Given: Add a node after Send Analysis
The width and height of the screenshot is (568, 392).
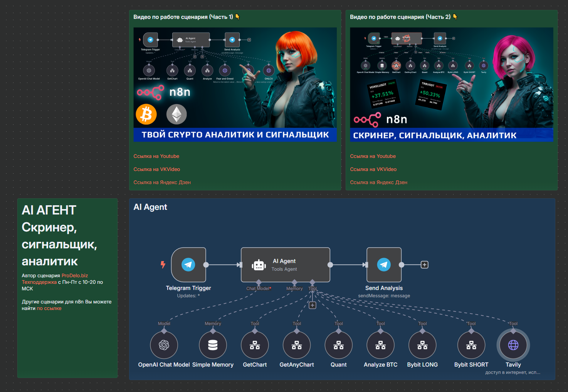Looking at the screenshot, I should [424, 265].
